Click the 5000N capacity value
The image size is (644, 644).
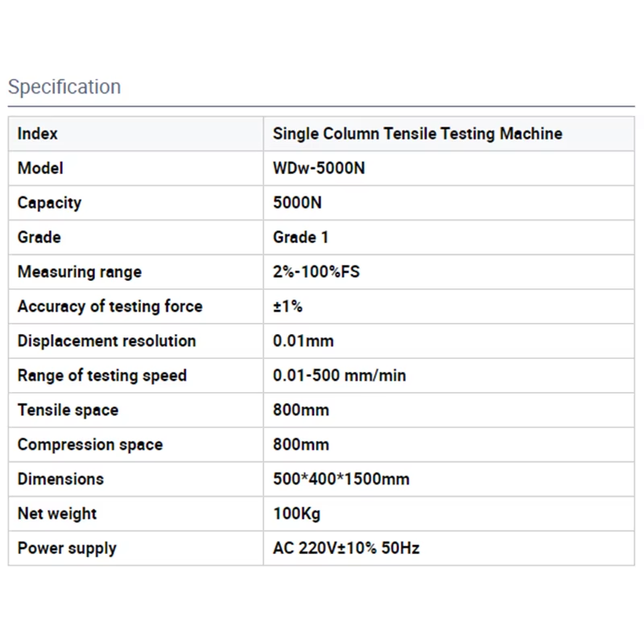pos(297,203)
